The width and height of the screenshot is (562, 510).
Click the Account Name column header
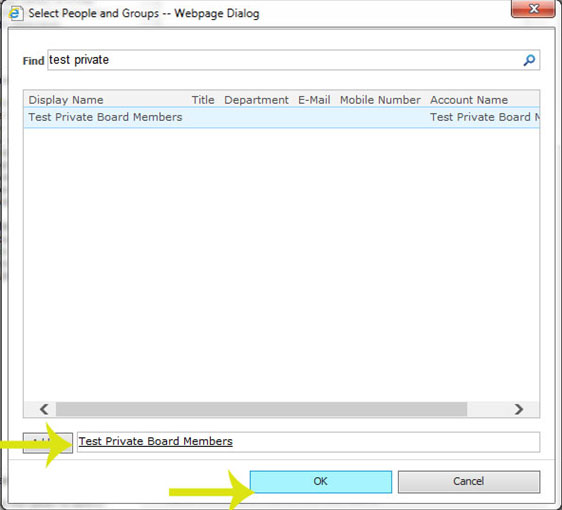pos(469,100)
